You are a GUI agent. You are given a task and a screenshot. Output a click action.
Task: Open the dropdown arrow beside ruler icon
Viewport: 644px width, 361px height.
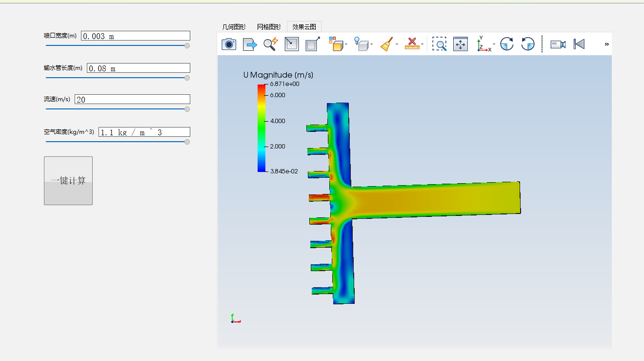click(x=423, y=44)
